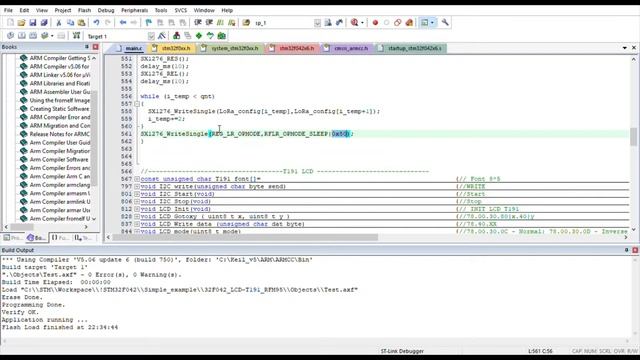Viewport: 640px width, 360px height.
Task: Switch to the Project tab in side panel
Action: [x=13, y=238]
